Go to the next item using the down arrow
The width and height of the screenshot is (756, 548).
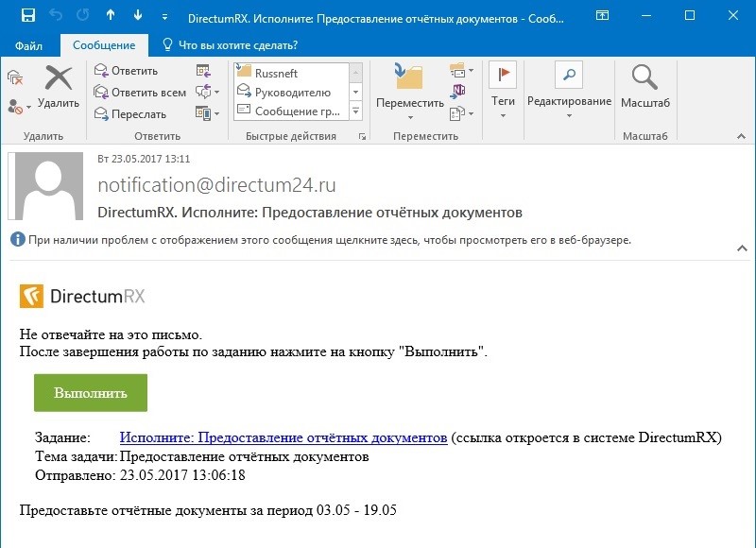pos(138,15)
